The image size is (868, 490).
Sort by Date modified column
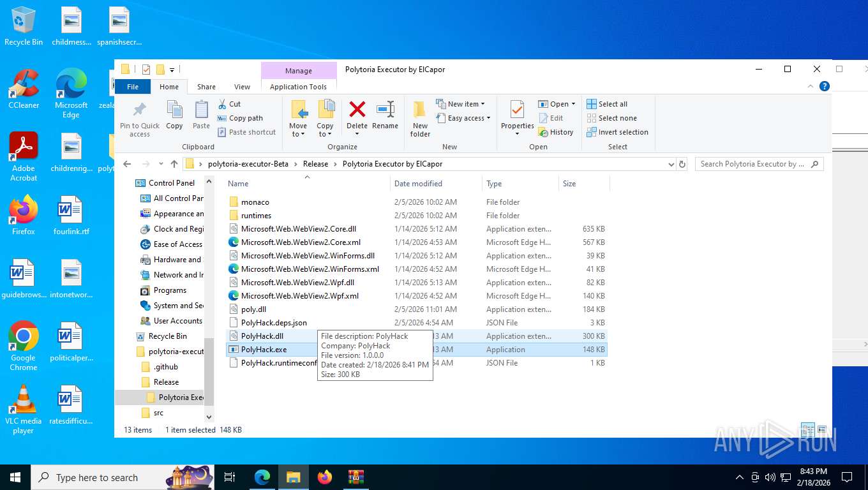[436, 184]
